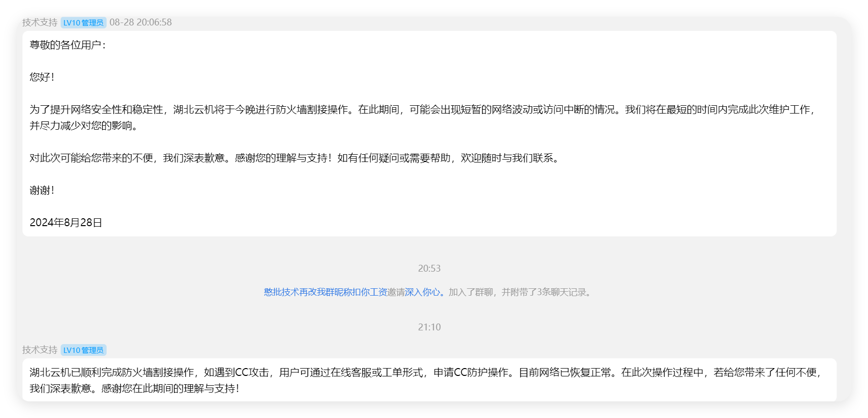Click the LV10 管理员 badge dated 08-28

click(x=84, y=23)
